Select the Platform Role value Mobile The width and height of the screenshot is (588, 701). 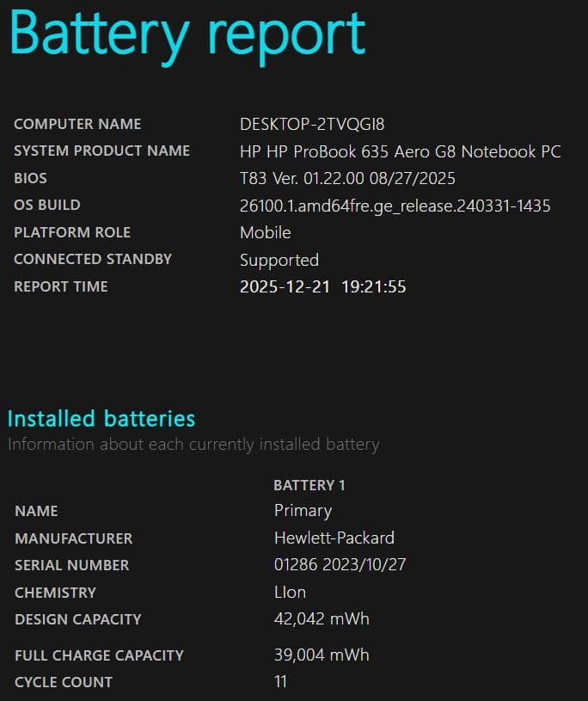click(x=266, y=232)
